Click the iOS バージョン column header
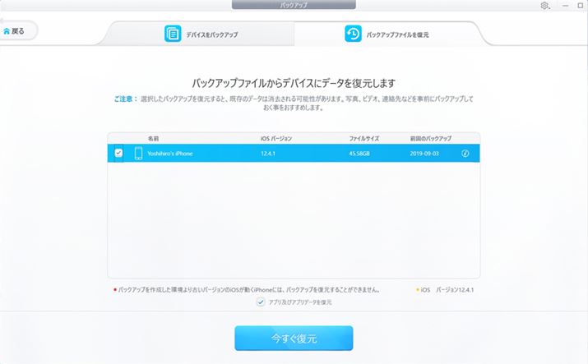 (x=277, y=138)
